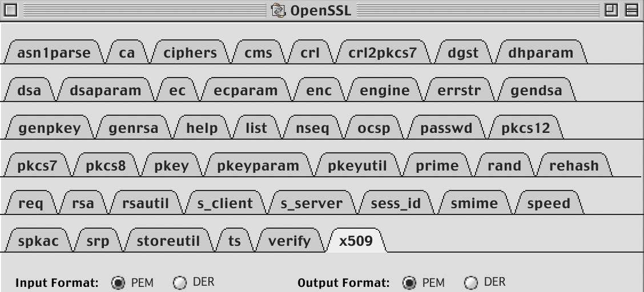Switch to the crl2pkcs7 tab

click(383, 52)
